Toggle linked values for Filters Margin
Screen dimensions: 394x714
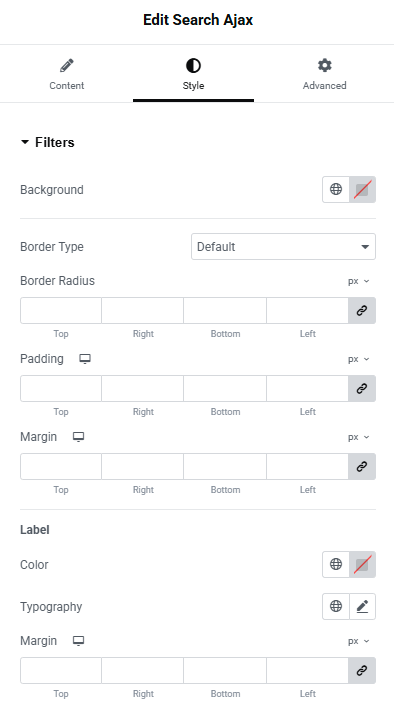(x=362, y=466)
